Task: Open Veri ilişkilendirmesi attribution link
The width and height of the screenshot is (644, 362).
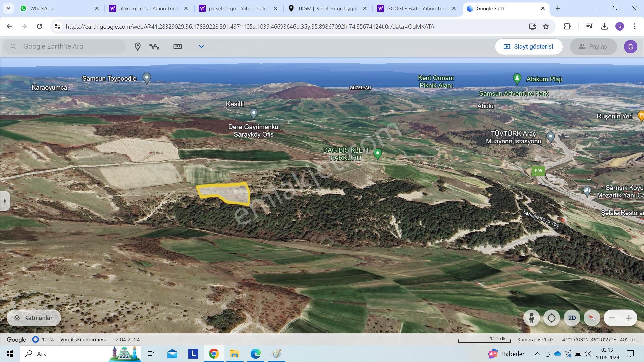Action: point(83,339)
